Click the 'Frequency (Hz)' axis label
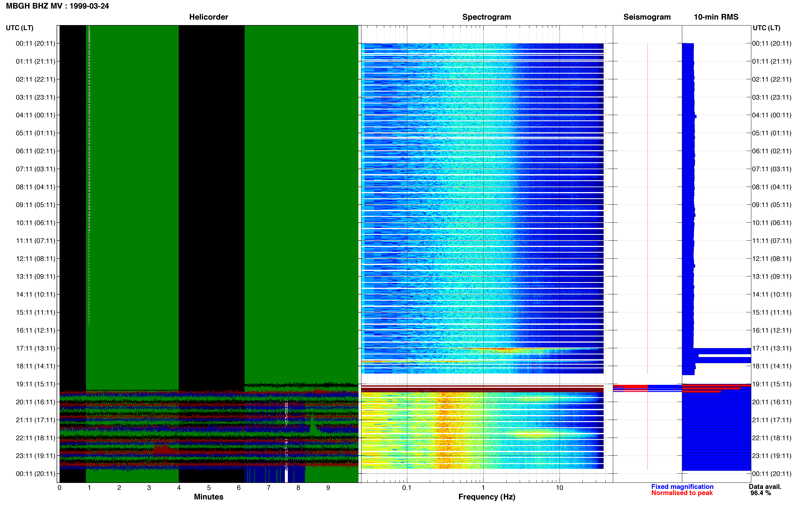This screenshot has width=812, height=508. pyautogui.click(x=487, y=497)
